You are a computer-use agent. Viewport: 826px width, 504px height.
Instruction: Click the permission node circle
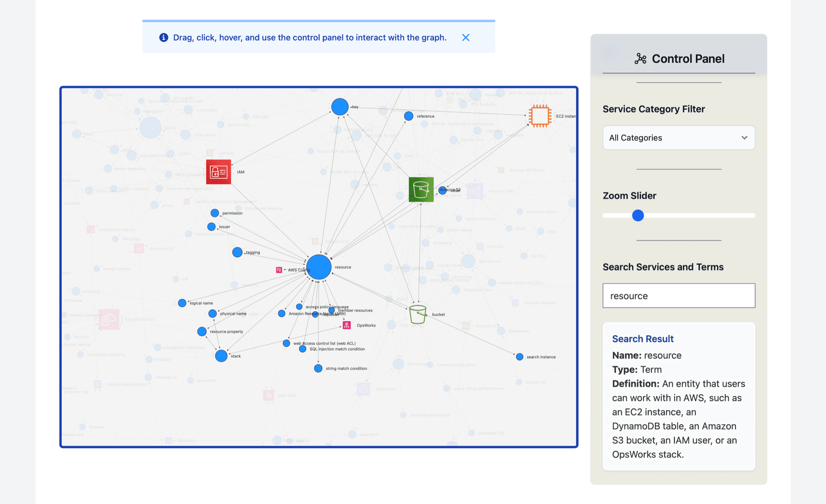click(215, 213)
